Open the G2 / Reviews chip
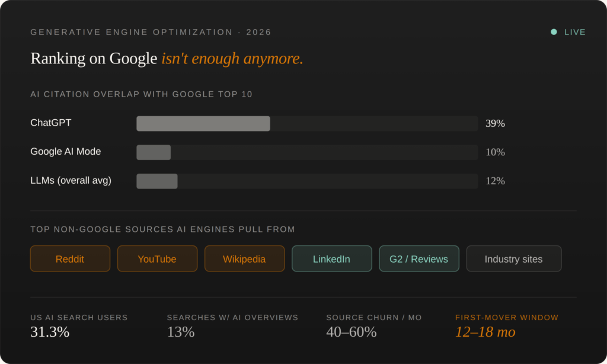607x364 pixels. (x=419, y=258)
